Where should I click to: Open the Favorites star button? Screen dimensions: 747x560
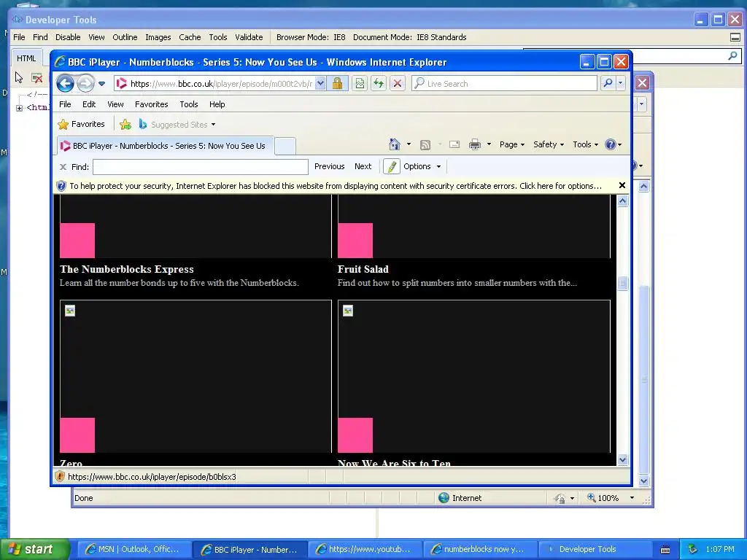pos(81,124)
